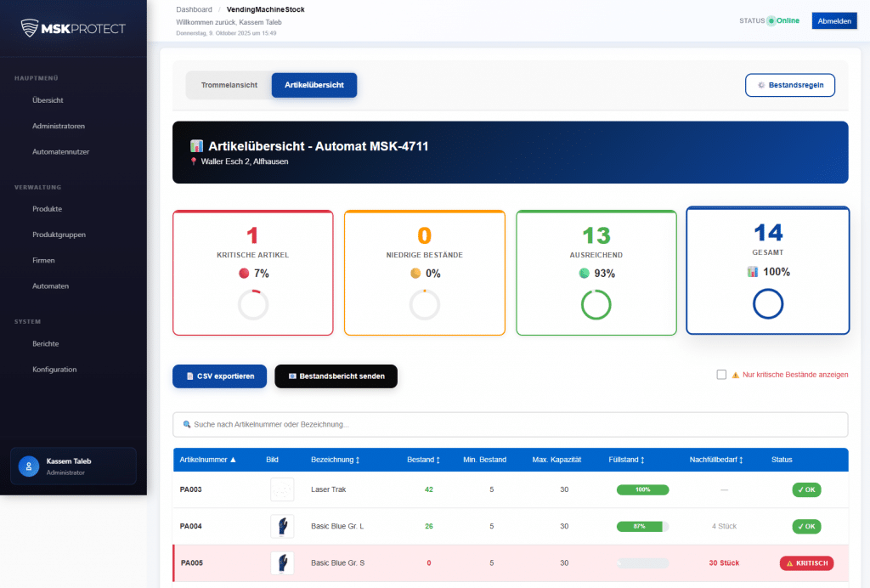Sort the table by Füllstand column
The image size is (870, 588).
(627, 460)
